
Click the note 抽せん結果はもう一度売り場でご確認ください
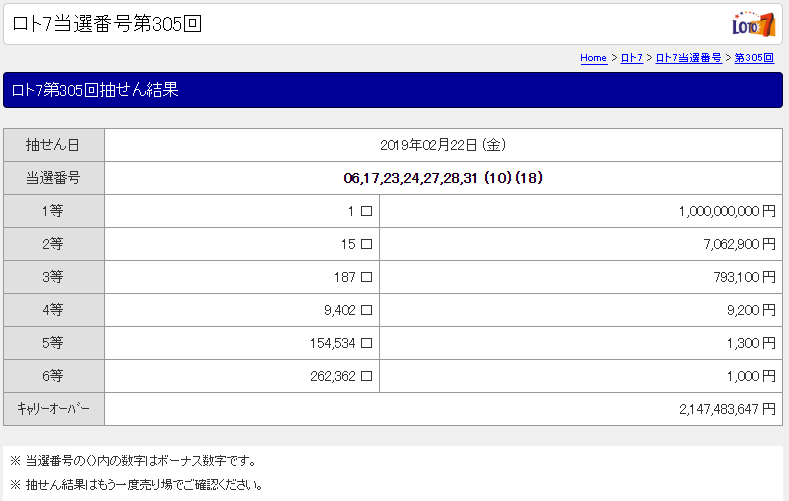click(x=137, y=485)
